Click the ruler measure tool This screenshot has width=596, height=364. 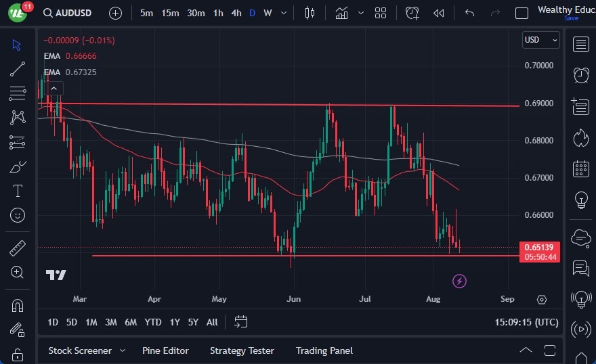[x=18, y=248]
